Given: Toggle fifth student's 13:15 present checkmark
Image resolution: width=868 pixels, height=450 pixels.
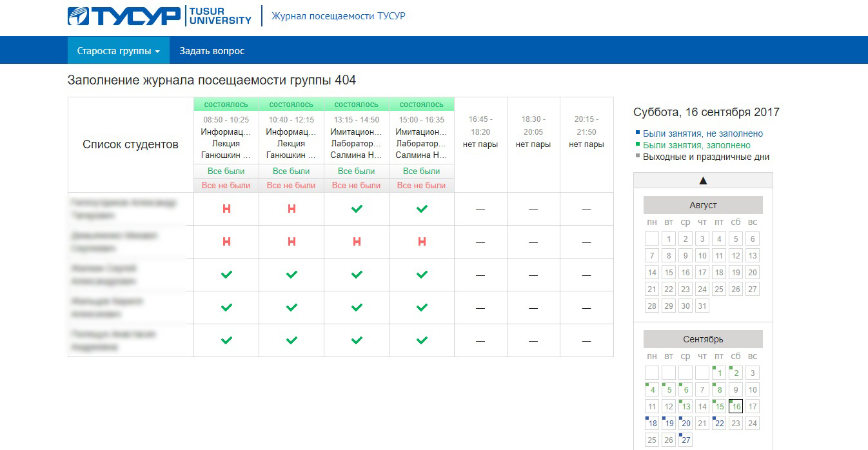Looking at the screenshot, I should (x=357, y=340).
